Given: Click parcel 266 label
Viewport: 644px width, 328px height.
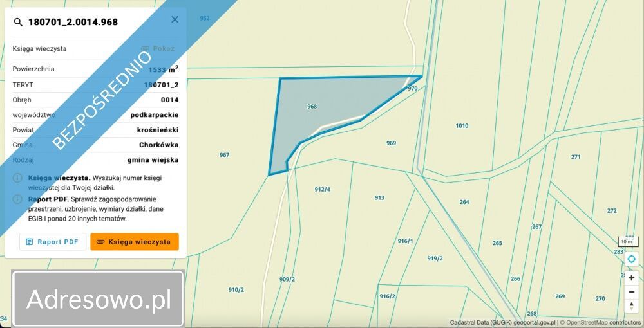Looking at the screenshot, I should [x=515, y=279].
